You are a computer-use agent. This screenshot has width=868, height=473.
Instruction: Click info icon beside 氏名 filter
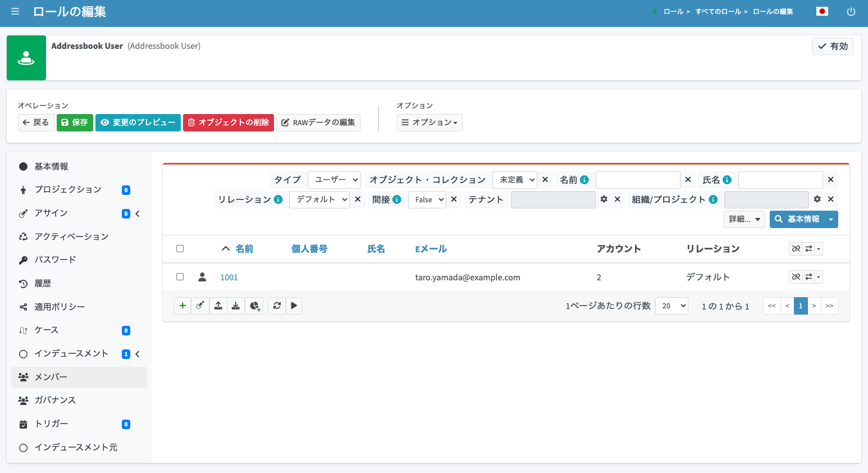727,180
